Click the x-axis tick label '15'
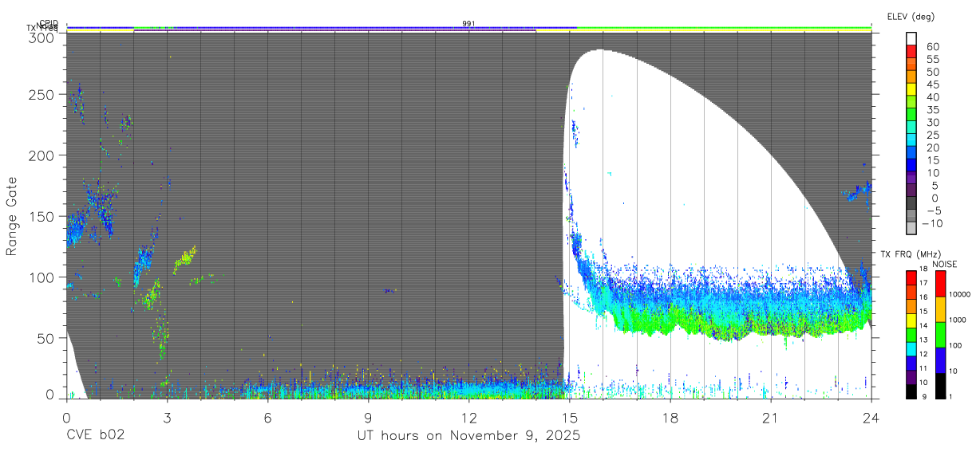 pos(569,417)
